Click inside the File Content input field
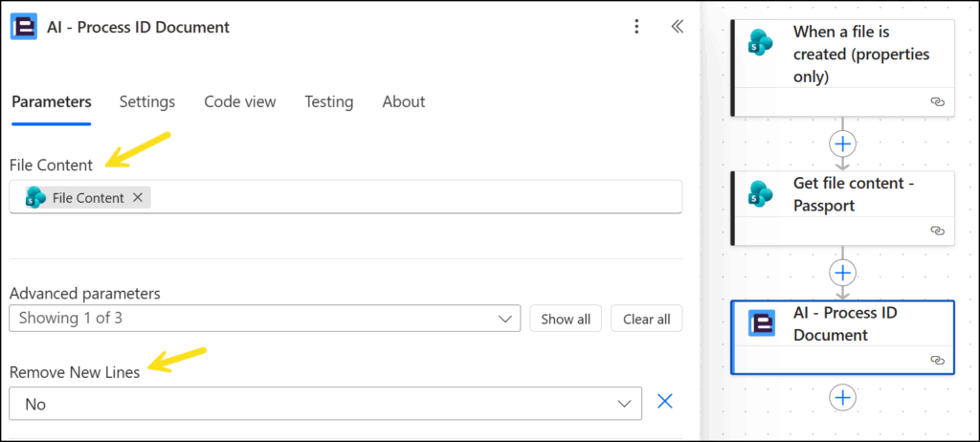Image resolution: width=980 pixels, height=442 pixels. (412, 198)
